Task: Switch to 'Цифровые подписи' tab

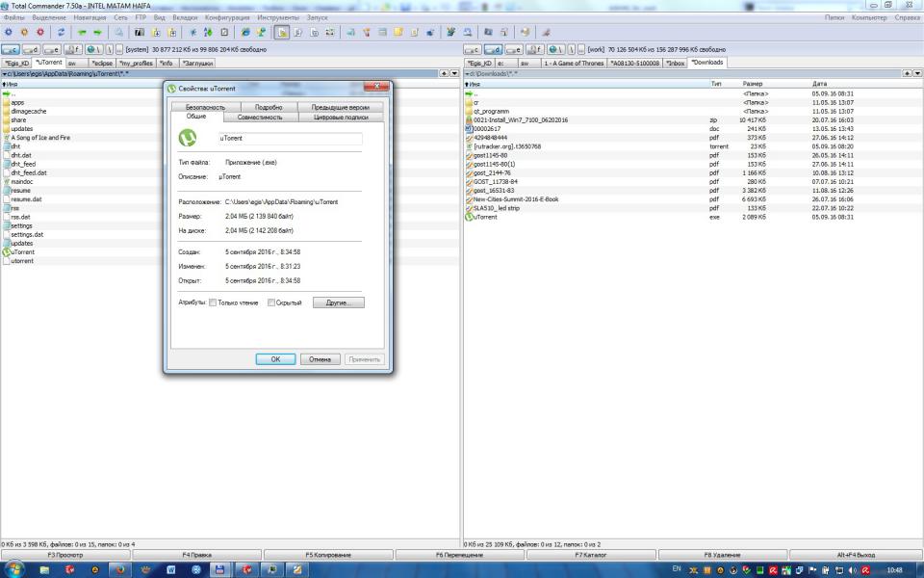Action: coord(341,117)
